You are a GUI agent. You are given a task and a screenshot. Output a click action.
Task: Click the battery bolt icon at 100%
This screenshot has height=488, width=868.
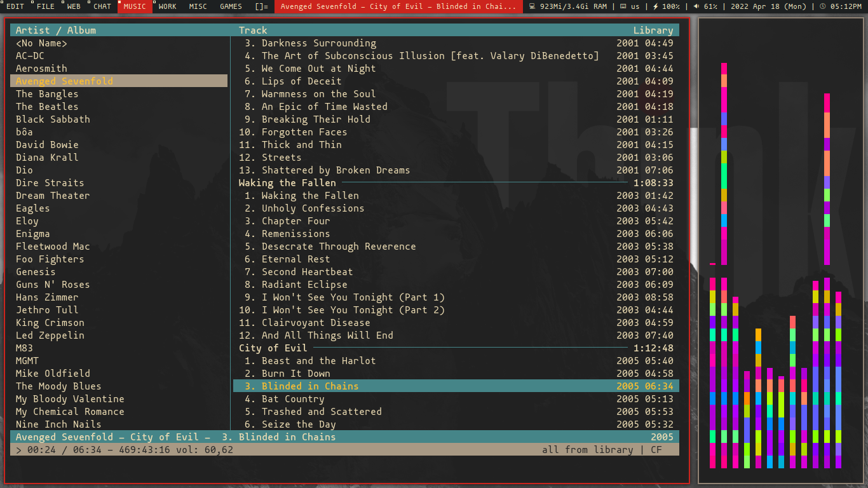pyautogui.click(x=655, y=6)
